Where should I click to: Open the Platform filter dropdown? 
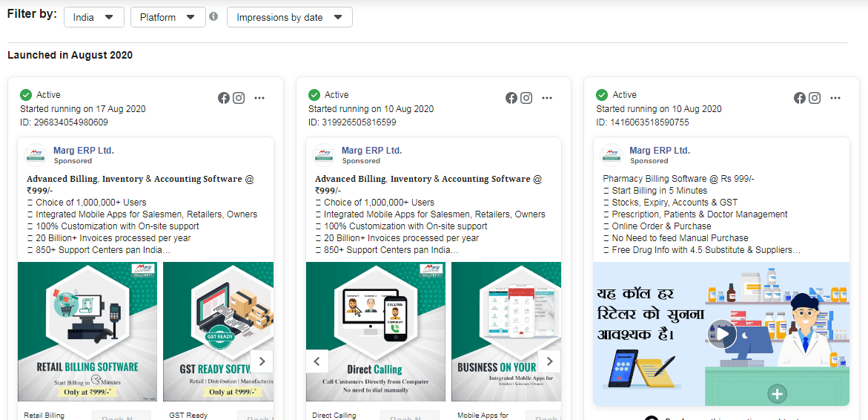coord(168,17)
